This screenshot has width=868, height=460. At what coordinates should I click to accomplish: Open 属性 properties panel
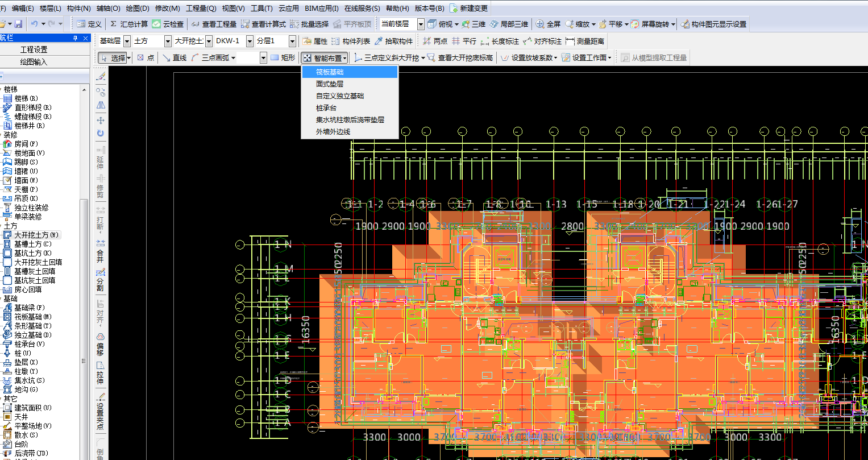tap(315, 41)
